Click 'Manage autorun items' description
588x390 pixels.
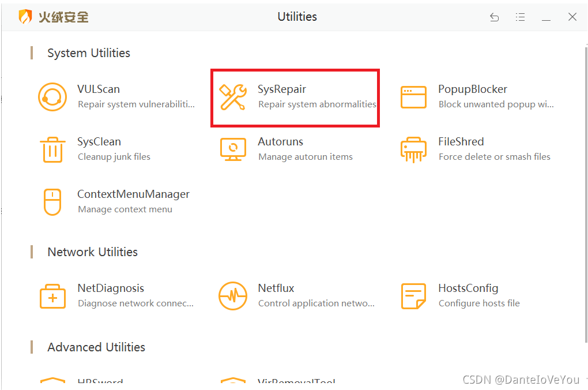pos(306,157)
